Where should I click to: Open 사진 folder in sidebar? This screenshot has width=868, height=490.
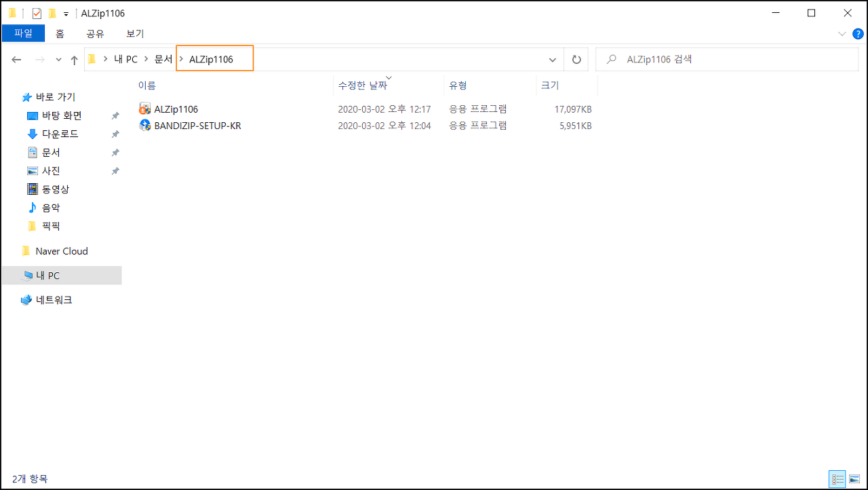51,170
